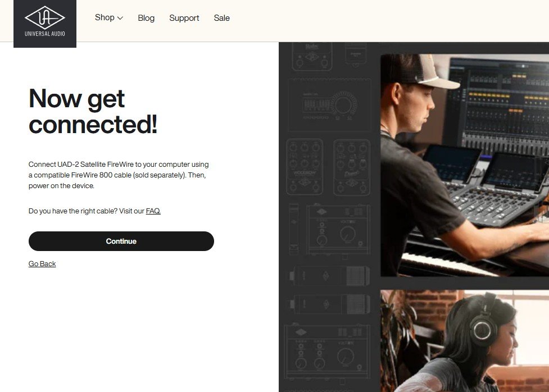The height and width of the screenshot is (392, 549).
Task: Go to the Blog page
Action: 146,18
